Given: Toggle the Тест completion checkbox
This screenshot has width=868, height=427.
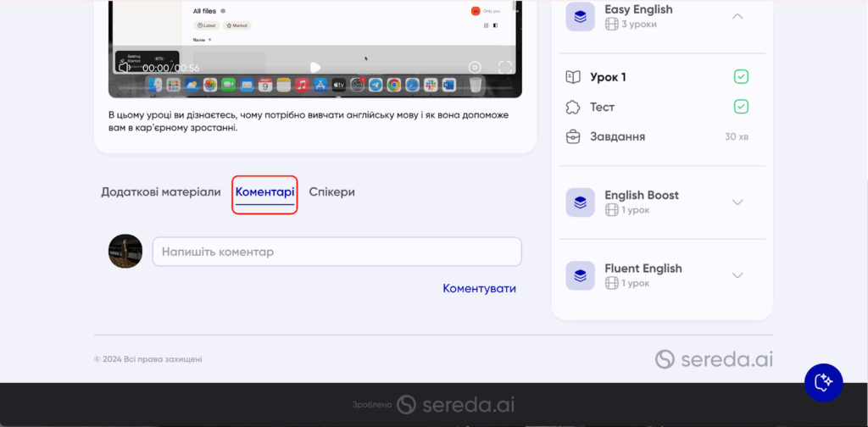Looking at the screenshot, I should click(x=741, y=107).
